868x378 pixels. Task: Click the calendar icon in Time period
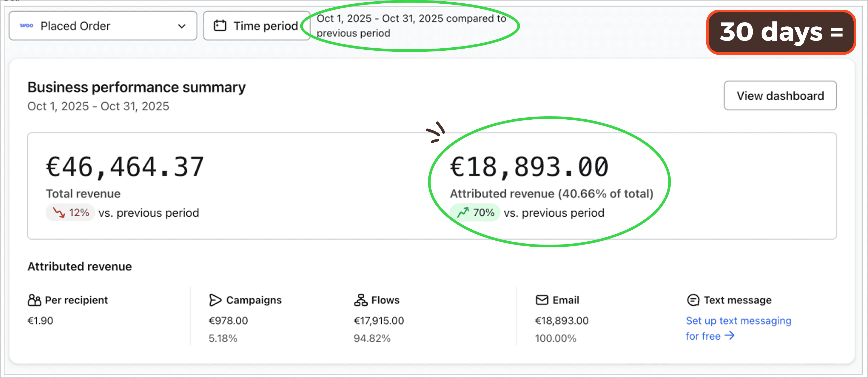click(x=220, y=26)
